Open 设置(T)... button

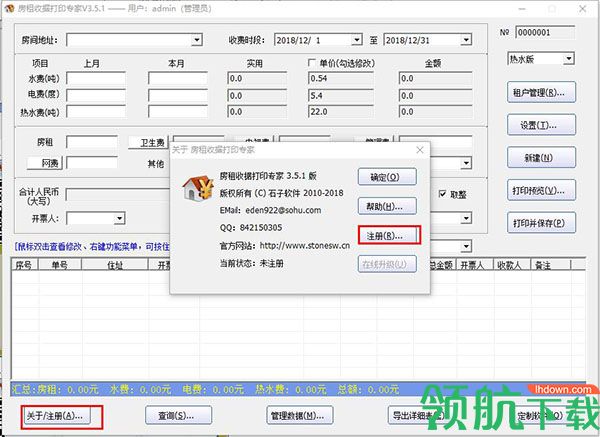coord(541,125)
